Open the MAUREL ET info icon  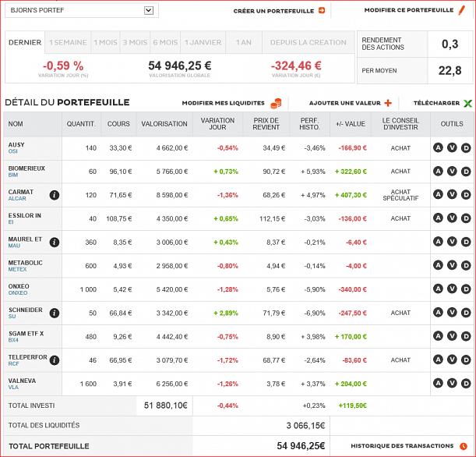click(55, 243)
